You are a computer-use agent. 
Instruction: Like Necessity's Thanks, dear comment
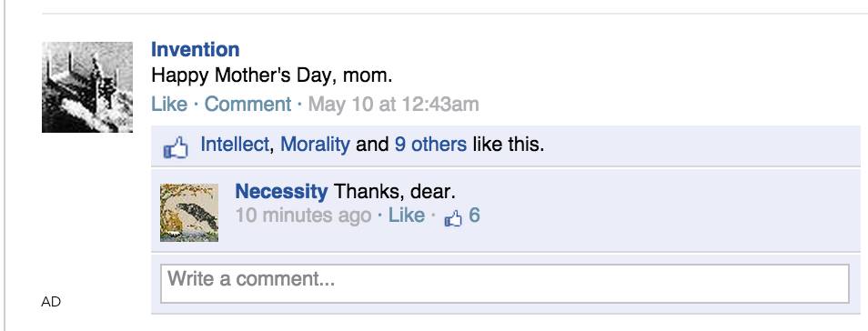coord(407,215)
